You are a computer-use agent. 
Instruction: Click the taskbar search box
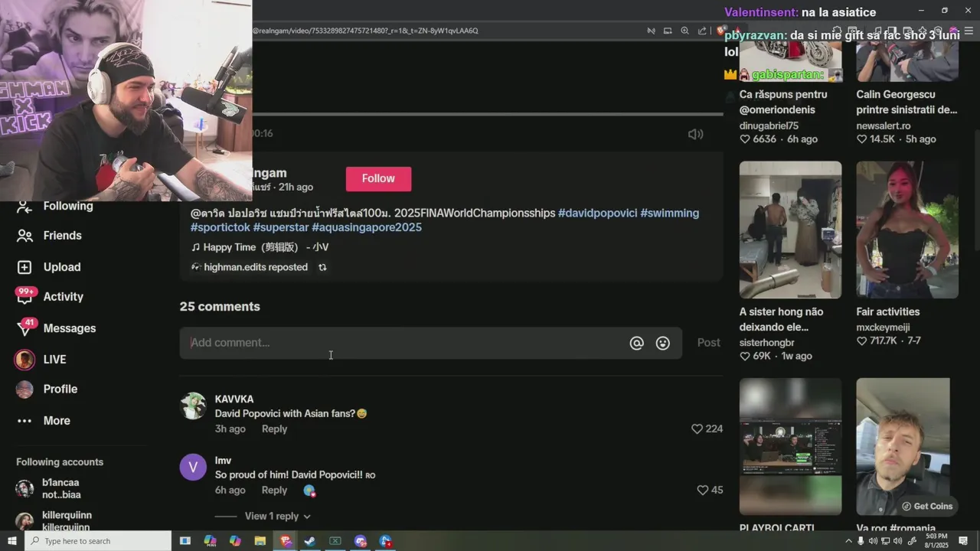[x=98, y=541]
